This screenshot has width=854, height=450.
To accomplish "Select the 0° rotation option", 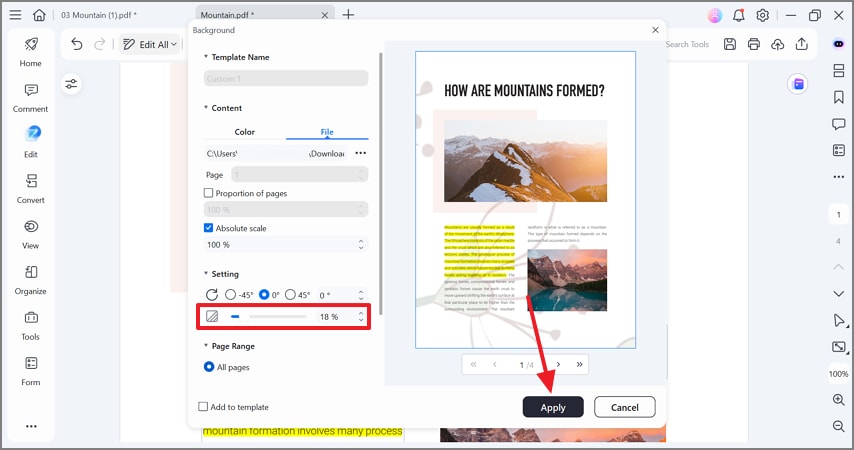I will 264,294.
